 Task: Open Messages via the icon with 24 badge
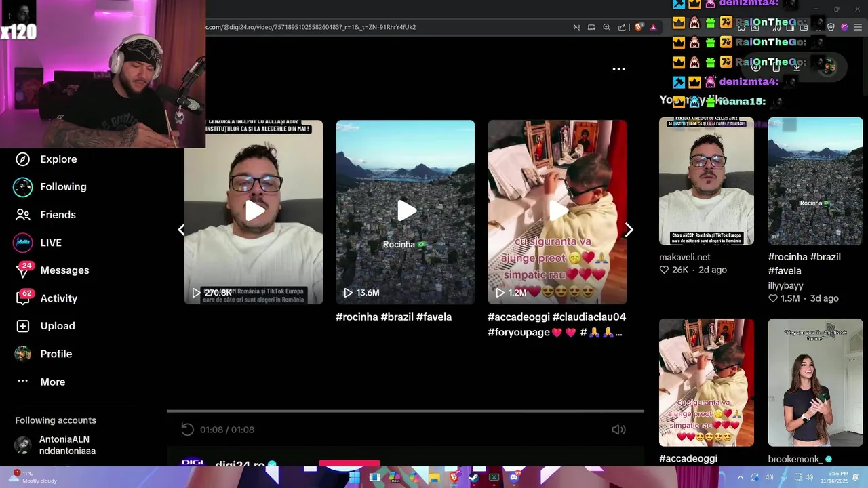pyautogui.click(x=23, y=270)
